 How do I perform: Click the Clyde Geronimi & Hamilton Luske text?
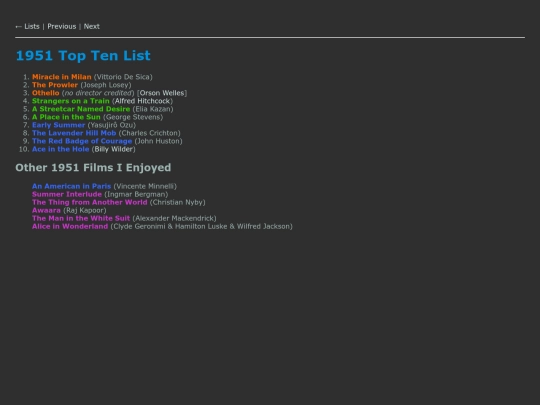coord(170,226)
